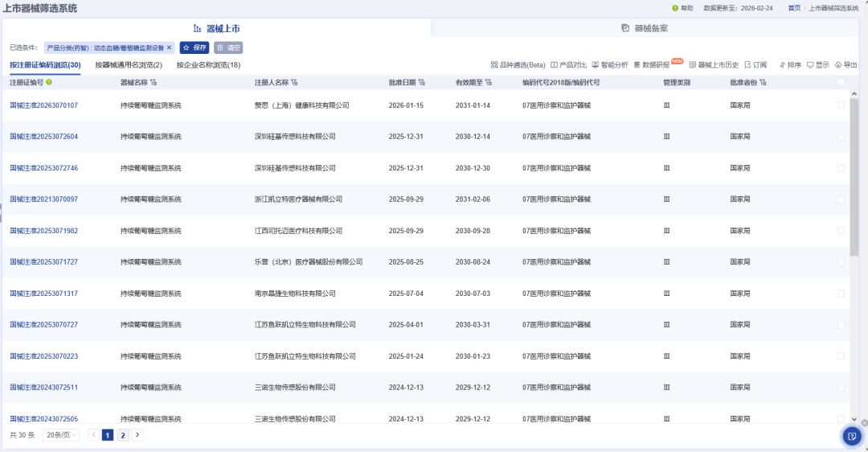Check the row for 国械注准20253072746
This screenshot has height=452, width=868.
click(841, 168)
